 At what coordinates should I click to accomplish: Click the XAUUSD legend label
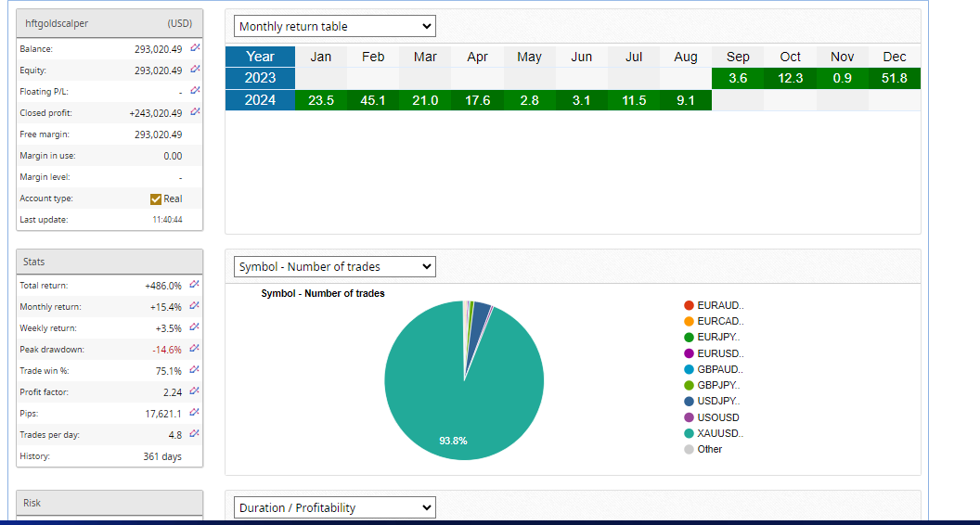[x=720, y=433]
